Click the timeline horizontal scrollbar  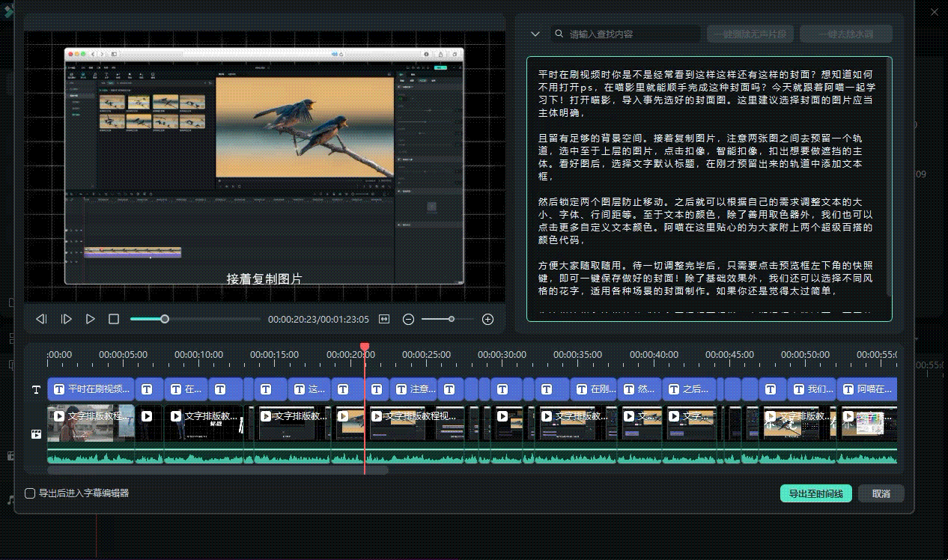[217, 470]
